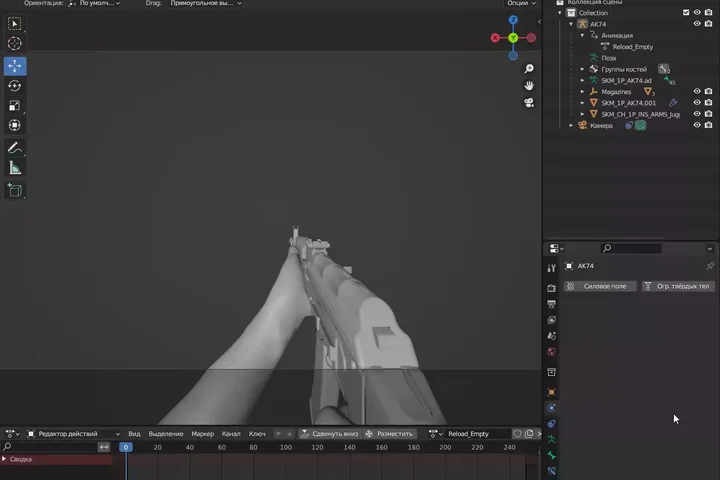
Task: Expand the Камера tree row
Action: [x=571, y=125]
